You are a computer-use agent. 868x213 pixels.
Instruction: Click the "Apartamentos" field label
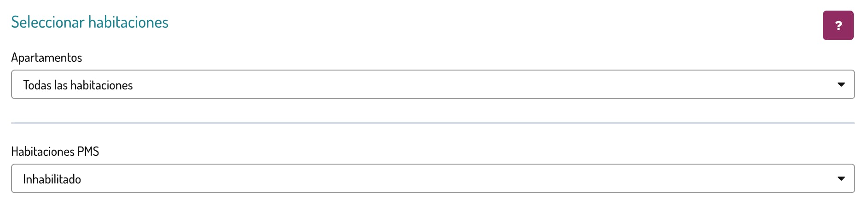(46, 58)
